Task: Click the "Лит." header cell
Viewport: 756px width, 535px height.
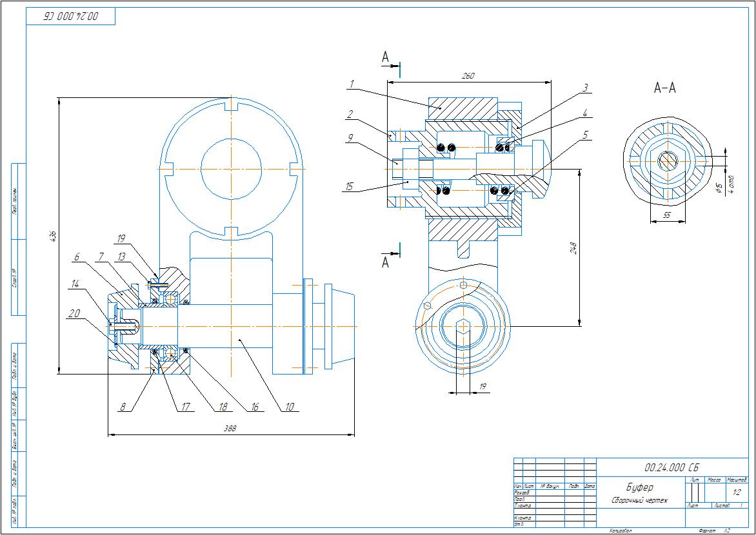Action: point(695,480)
